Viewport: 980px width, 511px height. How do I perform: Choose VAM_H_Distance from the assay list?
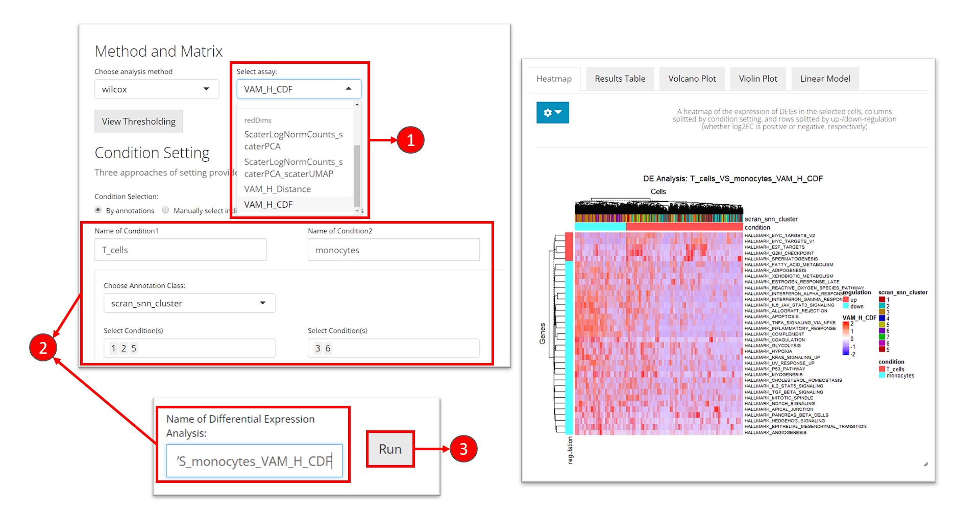pos(277,189)
